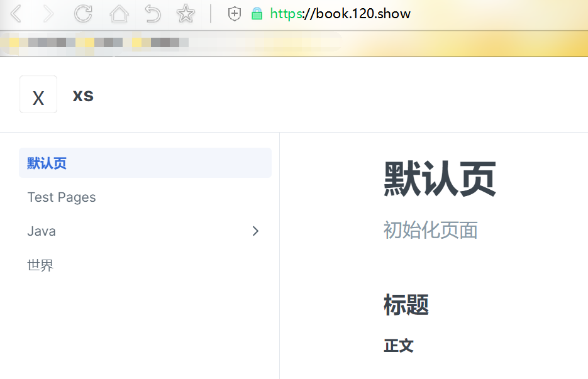This screenshot has height=379, width=588.
Task: Select 默认页 in the sidebar
Action: tap(47, 163)
